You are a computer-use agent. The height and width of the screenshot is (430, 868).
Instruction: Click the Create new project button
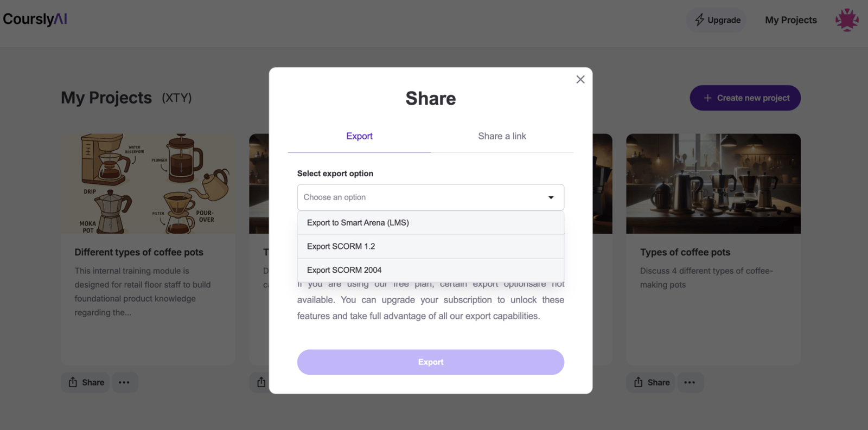pyautogui.click(x=745, y=98)
